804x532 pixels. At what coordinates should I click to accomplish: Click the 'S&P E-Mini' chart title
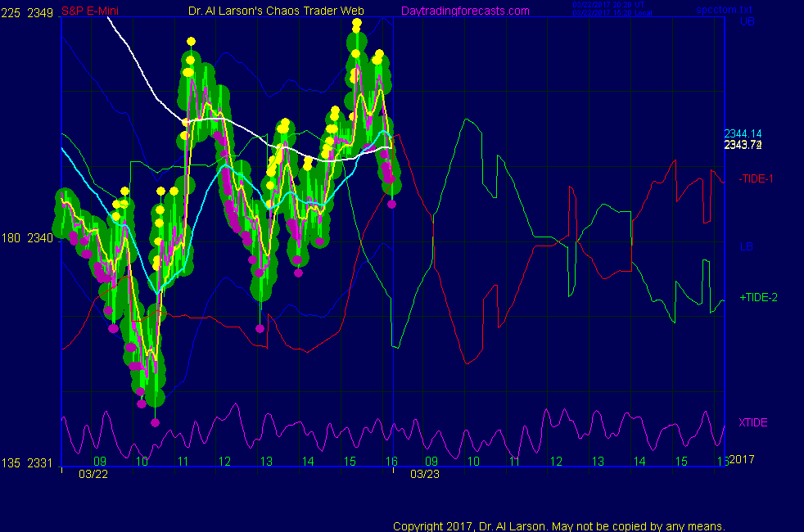90,11
